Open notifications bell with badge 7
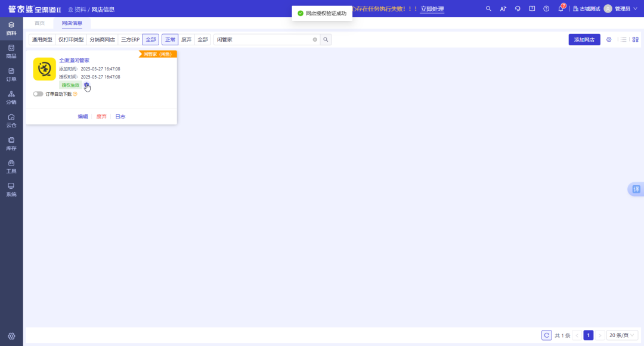This screenshot has height=346, width=644. click(x=561, y=8)
